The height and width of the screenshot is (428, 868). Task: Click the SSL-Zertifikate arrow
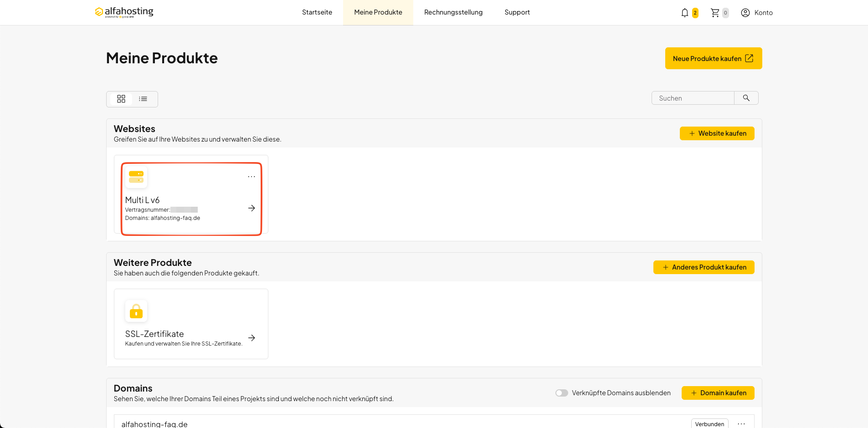[x=252, y=338]
